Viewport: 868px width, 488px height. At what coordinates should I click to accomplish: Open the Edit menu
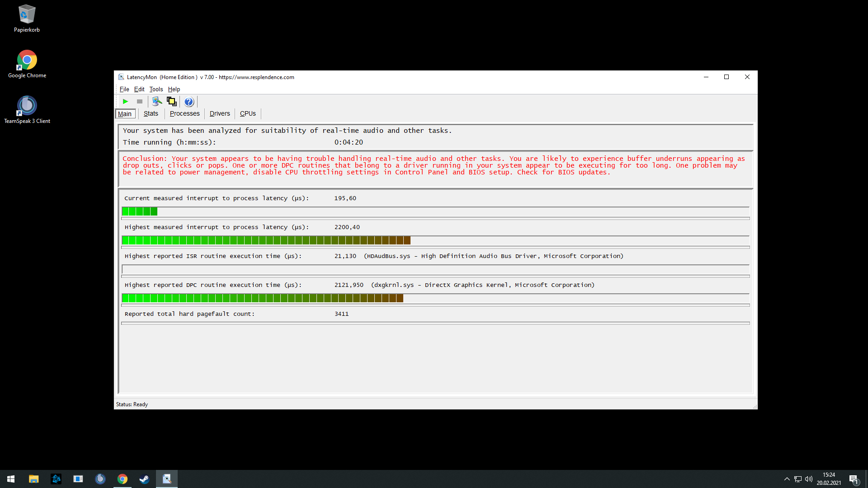pos(139,89)
